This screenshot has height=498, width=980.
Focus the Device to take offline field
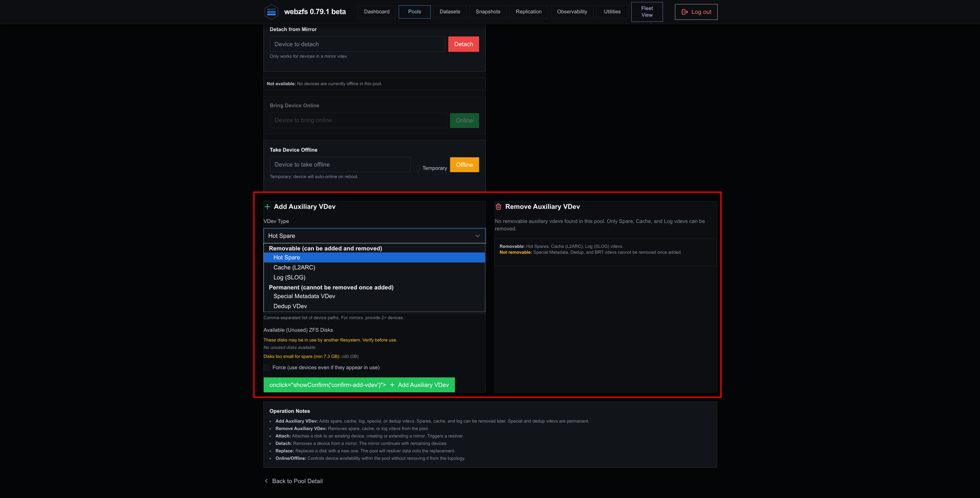340,165
